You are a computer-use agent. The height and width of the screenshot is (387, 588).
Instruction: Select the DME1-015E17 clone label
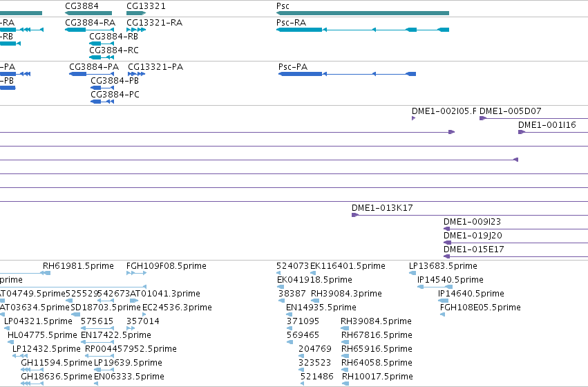coord(473,249)
